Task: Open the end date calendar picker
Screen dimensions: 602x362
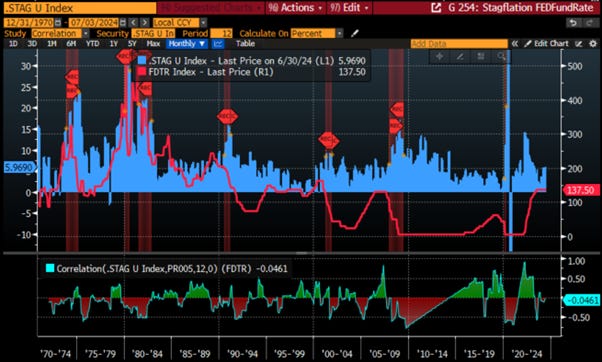Action: coord(123,23)
